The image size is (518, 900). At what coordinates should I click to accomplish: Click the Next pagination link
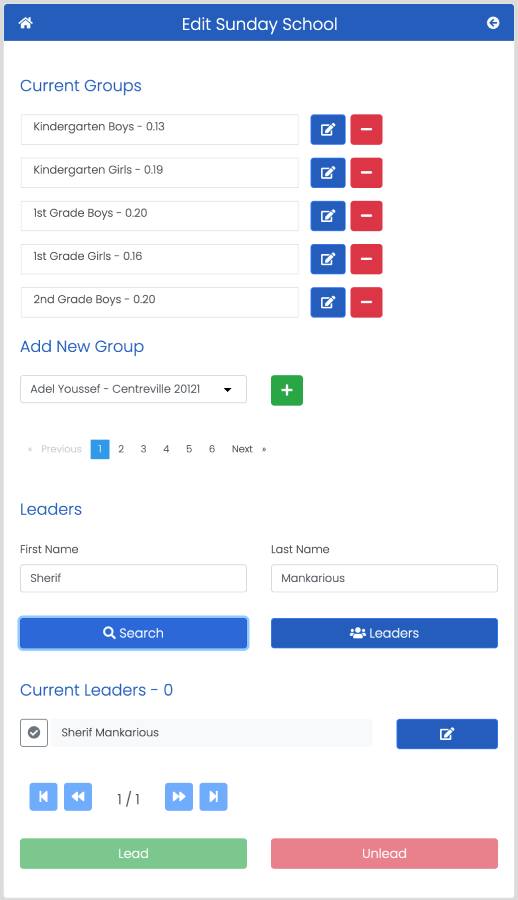(242, 449)
